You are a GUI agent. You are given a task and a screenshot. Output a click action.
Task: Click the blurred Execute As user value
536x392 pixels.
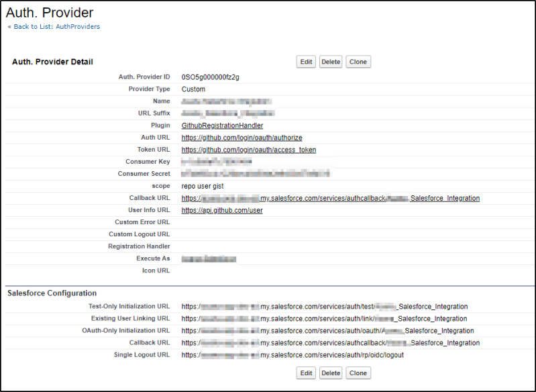pos(209,259)
